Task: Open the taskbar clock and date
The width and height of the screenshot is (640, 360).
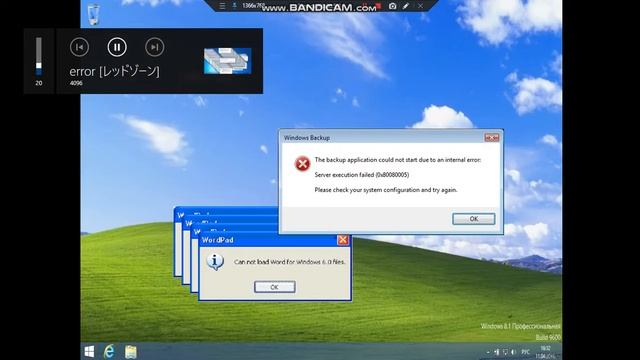Action: [547, 352]
